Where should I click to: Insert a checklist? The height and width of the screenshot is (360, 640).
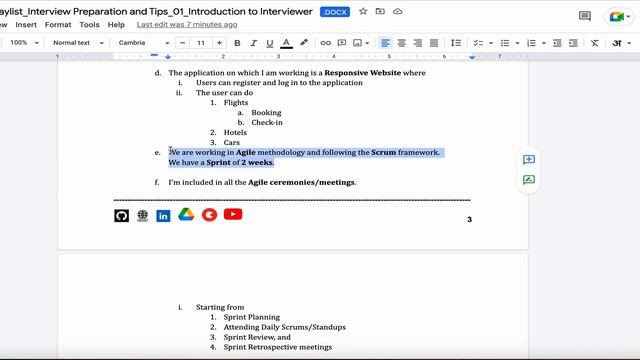tap(478, 43)
